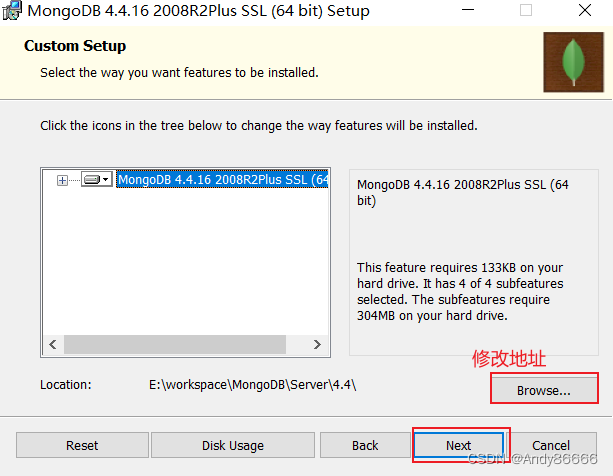This screenshot has height=476, width=613.
Task: Click the feature tree scrollbar right arrow
Action: 318,345
